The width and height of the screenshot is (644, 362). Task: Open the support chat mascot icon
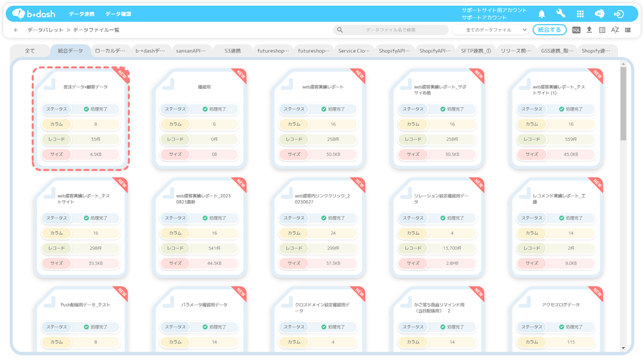point(599,14)
